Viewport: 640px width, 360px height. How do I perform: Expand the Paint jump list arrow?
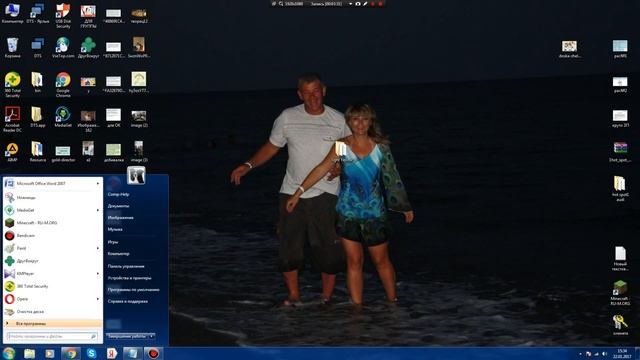pyautogui.click(x=98, y=248)
